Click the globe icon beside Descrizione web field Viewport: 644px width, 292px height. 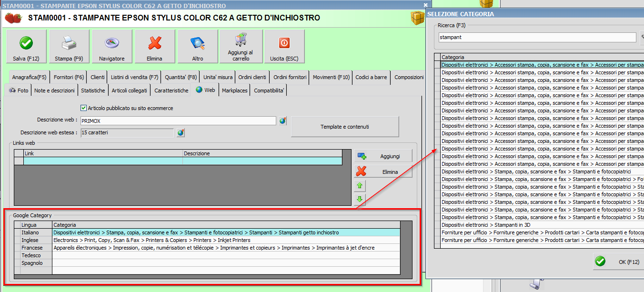click(x=282, y=121)
